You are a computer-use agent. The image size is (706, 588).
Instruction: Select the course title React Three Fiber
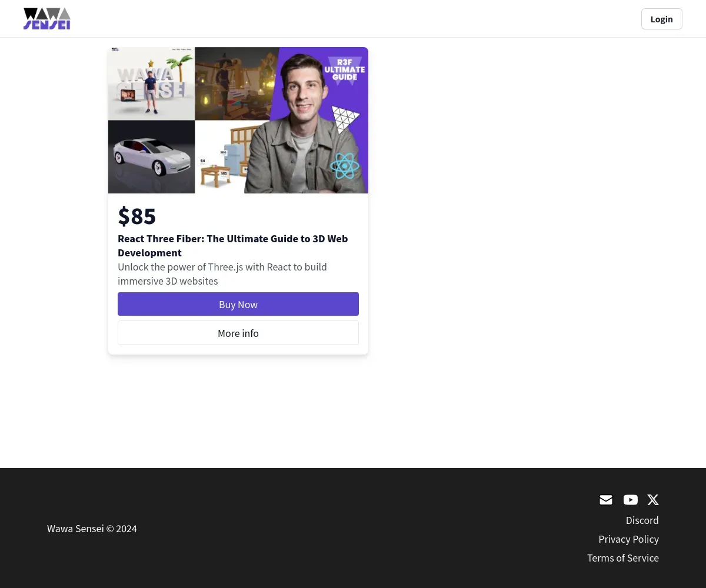(233, 246)
